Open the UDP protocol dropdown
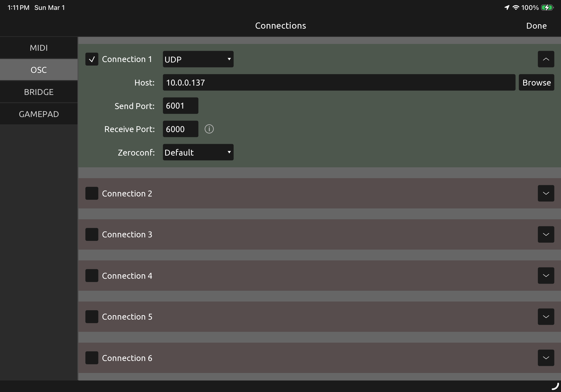 tap(198, 59)
